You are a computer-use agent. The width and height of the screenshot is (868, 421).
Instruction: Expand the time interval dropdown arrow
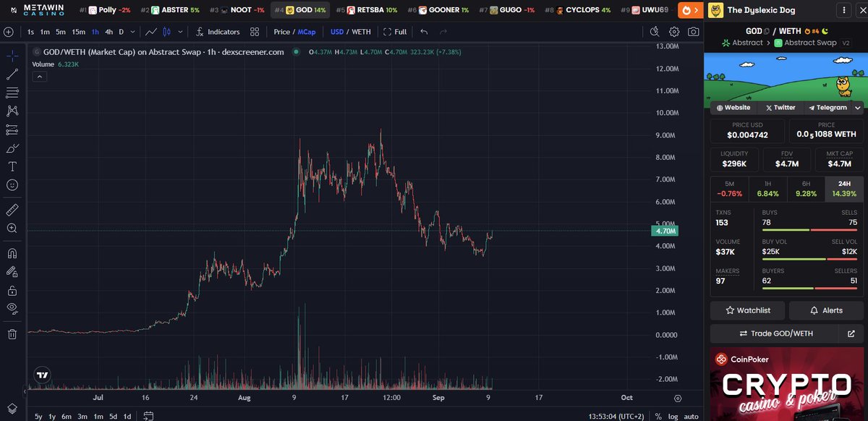pyautogui.click(x=132, y=32)
